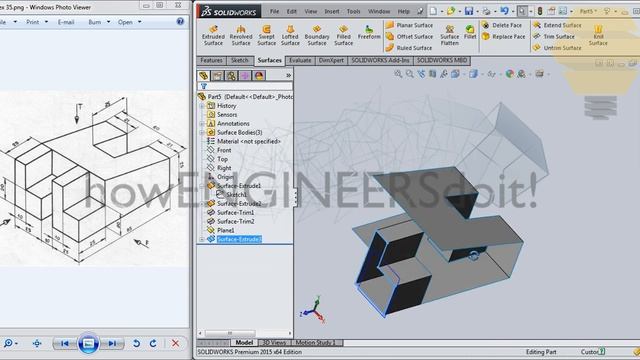Switch to the SOLIDWORKS MBD tab
640x360 pixels.
(x=442, y=61)
